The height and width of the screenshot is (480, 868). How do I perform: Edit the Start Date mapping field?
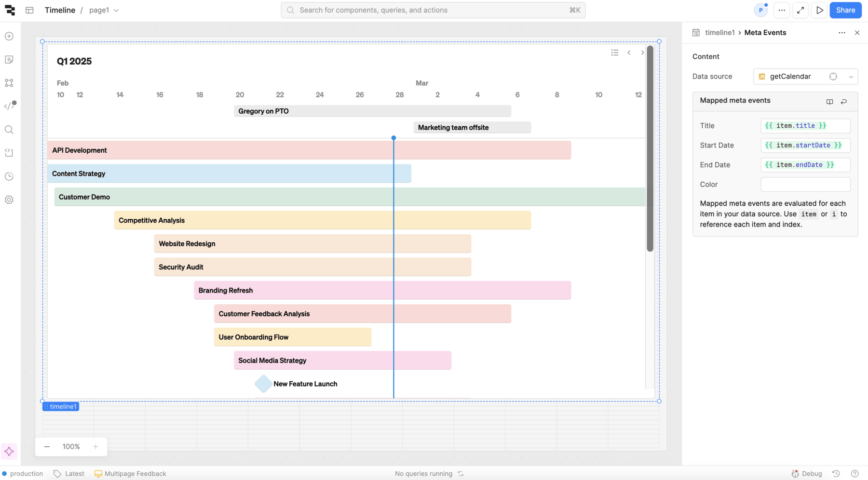pos(805,145)
